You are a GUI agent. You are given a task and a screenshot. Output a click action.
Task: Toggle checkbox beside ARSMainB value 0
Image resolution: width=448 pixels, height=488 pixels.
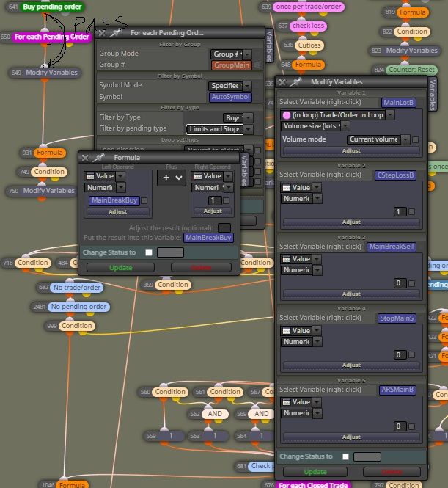(x=411, y=426)
